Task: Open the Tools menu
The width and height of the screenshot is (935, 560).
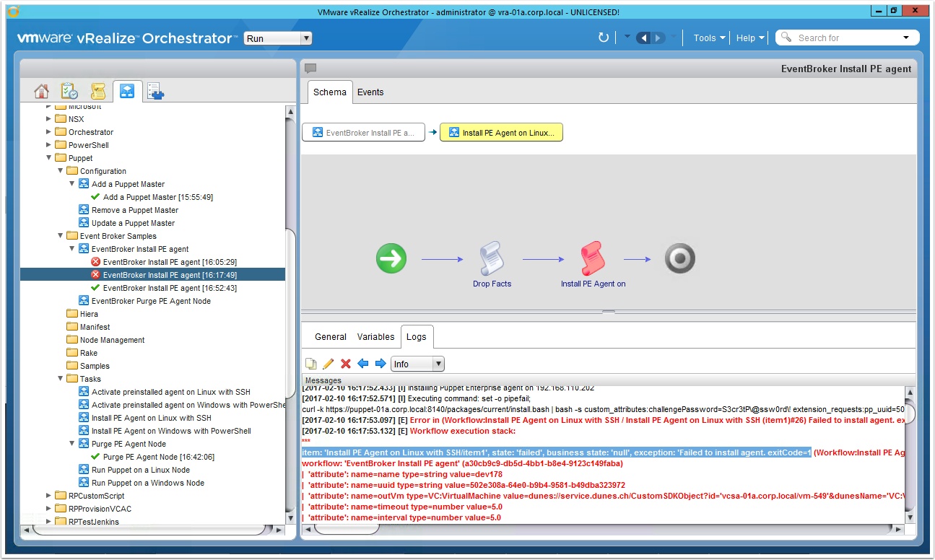Action: click(709, 38)
